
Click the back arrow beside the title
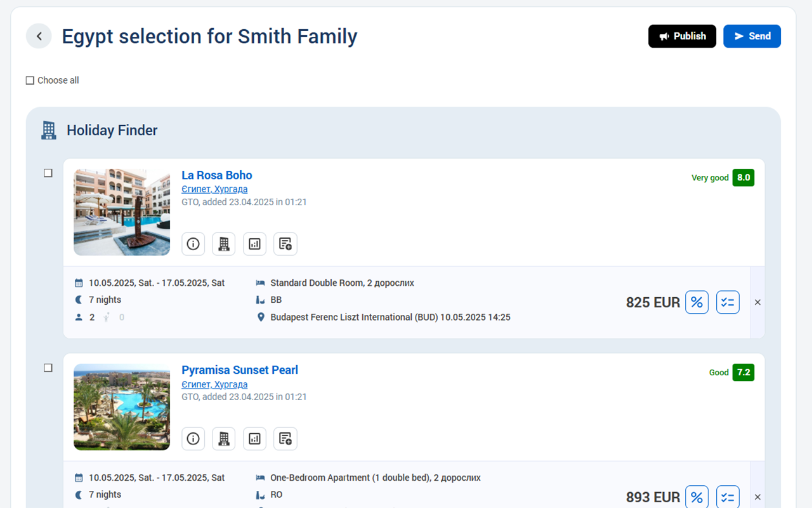(39, 36)
